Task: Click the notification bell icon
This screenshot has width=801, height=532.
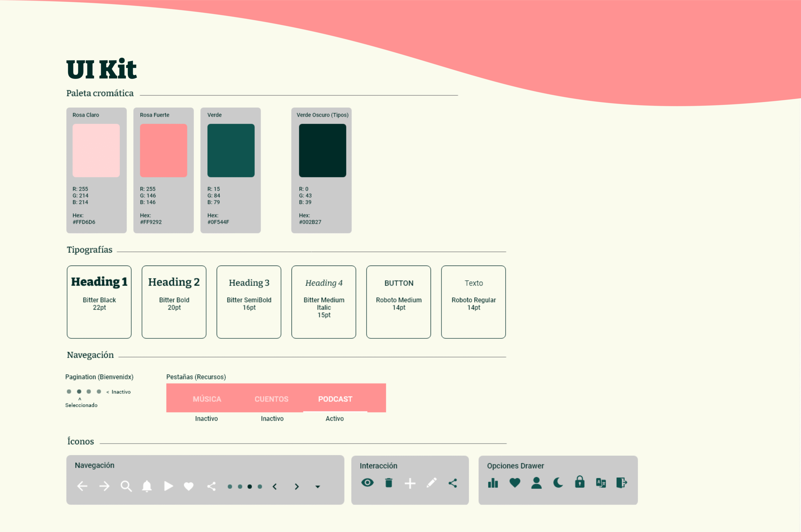Action: click(147, 486)
